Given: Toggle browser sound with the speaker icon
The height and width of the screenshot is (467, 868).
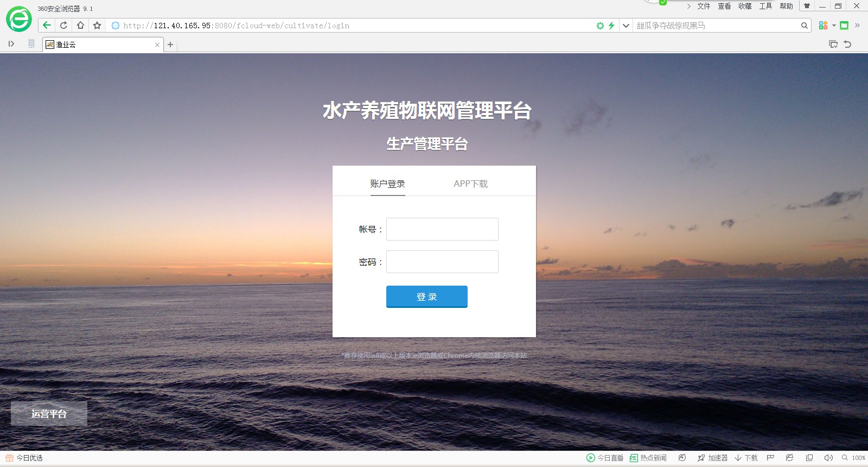Looking at the screenshot, I should (828, 458).
